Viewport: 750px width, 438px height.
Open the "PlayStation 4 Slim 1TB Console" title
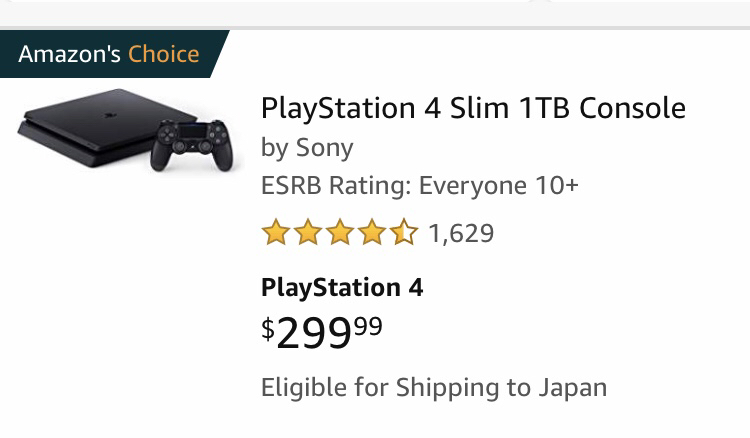pos(473,108)
